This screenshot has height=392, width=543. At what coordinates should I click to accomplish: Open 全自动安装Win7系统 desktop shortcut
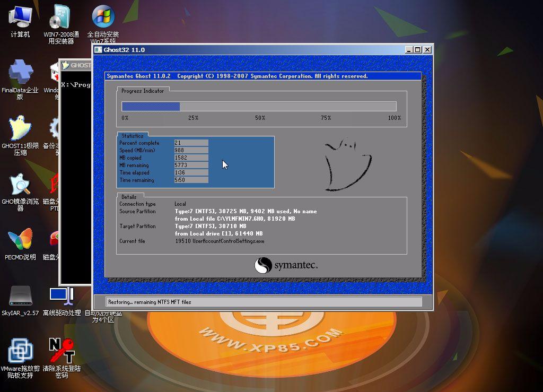(x=103, y=18)
